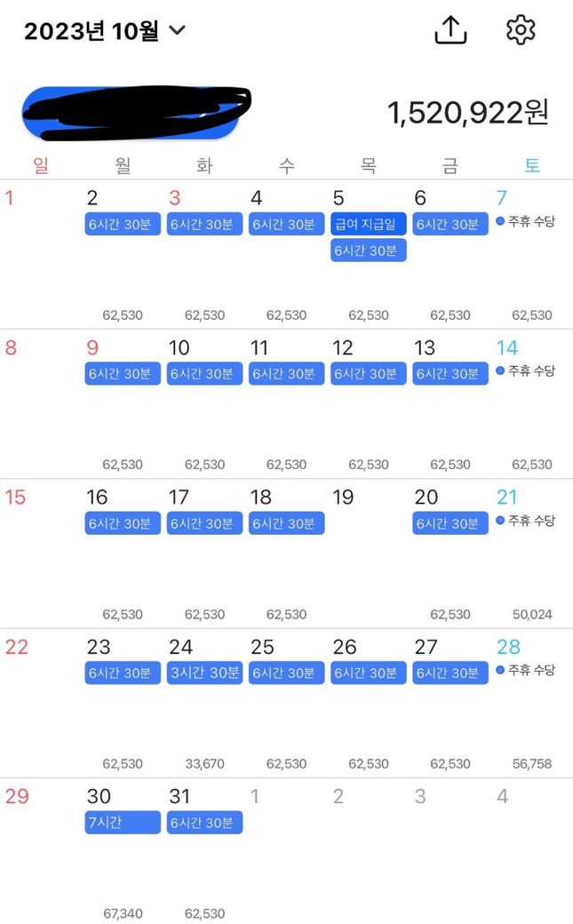The width and height of the screenshot is (573, 924).
Task: Tap the 주휴 수당 marker on the 7th
Action: coord(525,221)
